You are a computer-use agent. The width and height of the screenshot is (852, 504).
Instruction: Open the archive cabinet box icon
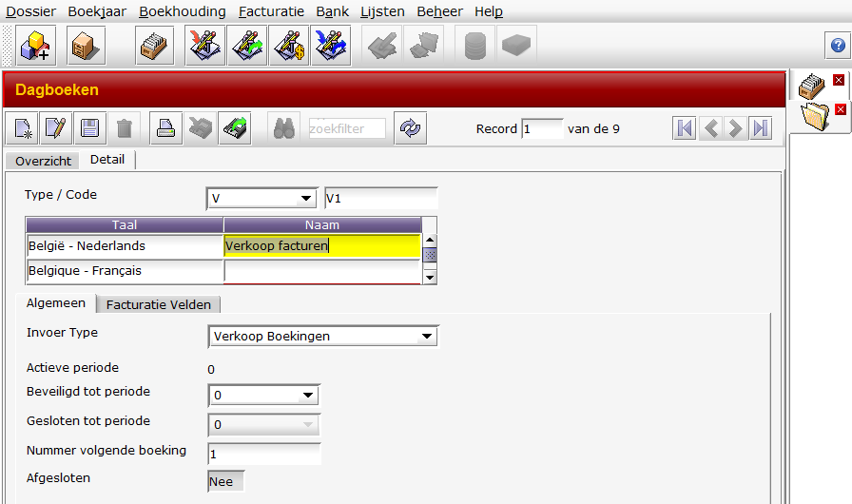point(86,46)
